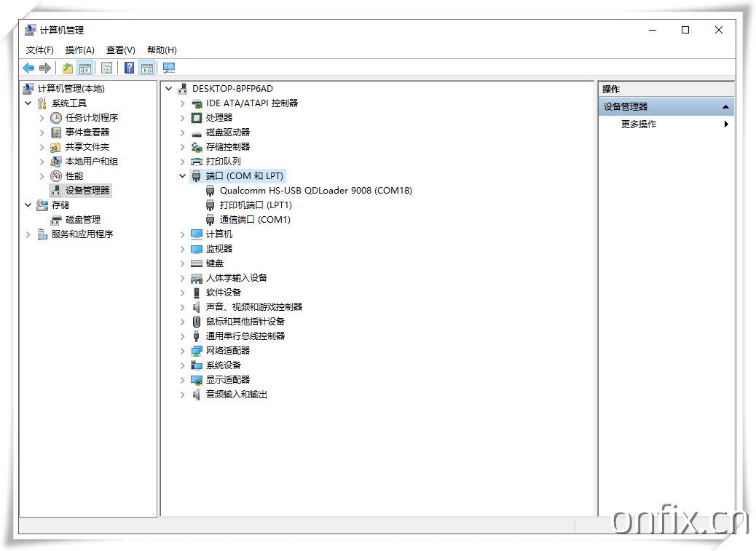
Task: Click the Up one level folder icon
Action: click(x=67, y=68)
